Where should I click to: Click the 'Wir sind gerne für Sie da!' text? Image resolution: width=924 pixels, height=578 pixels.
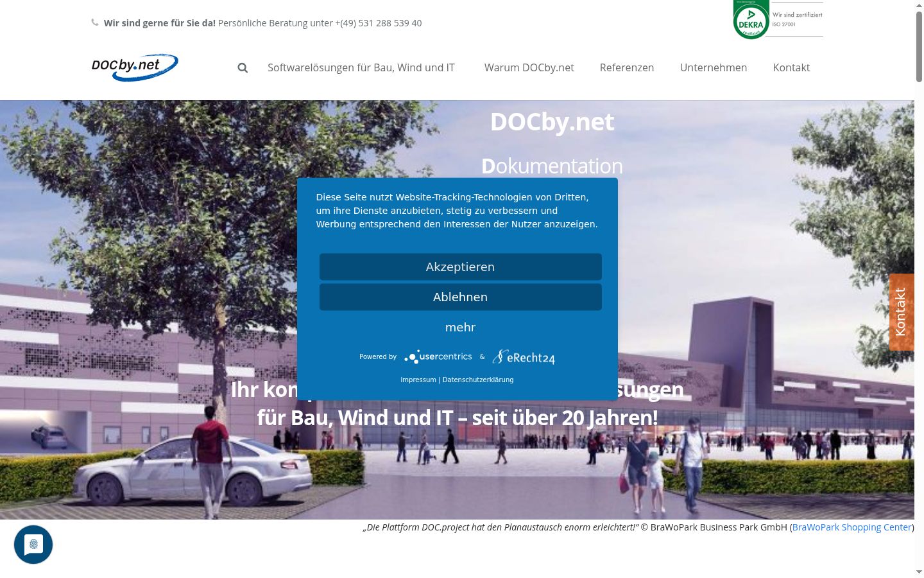pyautogui.click(x=160, y=22)
